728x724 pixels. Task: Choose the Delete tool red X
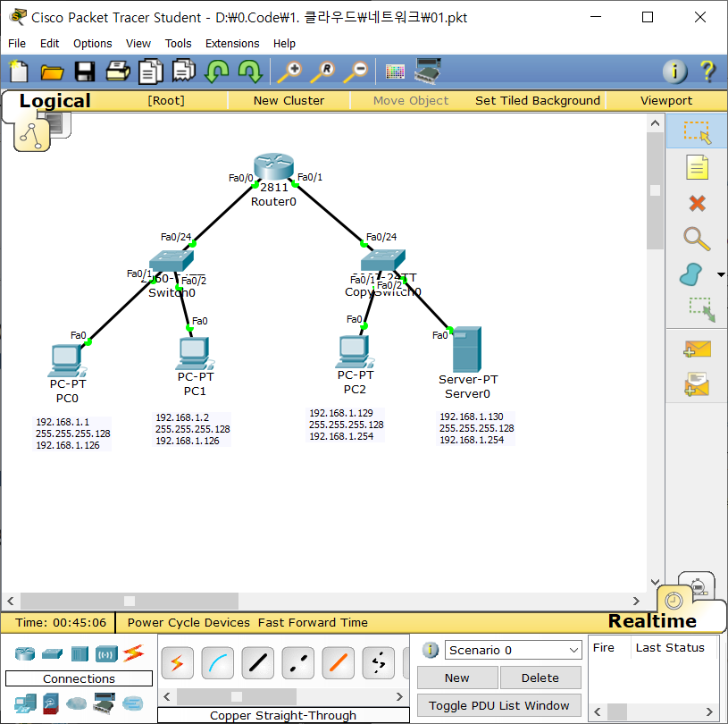click(697, 203)
